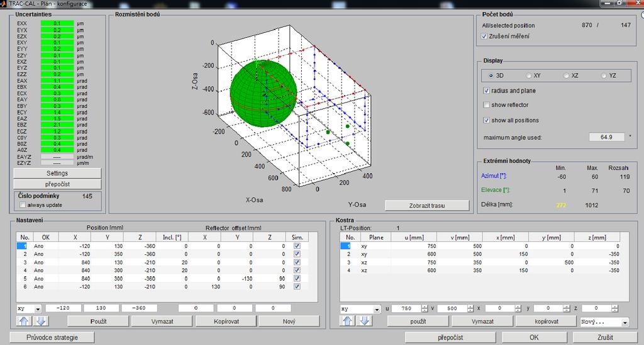Click the y value stepper in Kostra
Image resolution: width=644 pixels, height=345 pixels.
click(567, 308)
